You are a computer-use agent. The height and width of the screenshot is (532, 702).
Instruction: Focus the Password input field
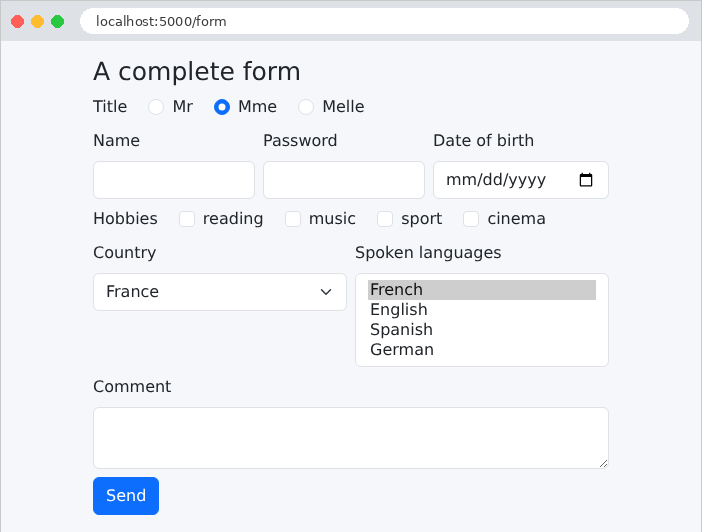[344, 180]
